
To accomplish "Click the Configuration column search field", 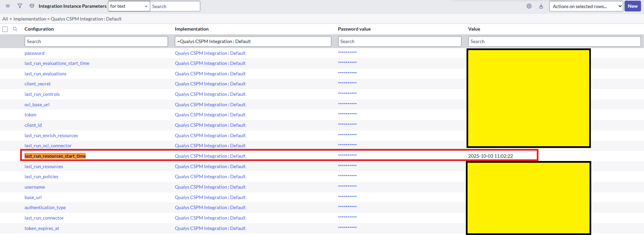I will (x=96, y=41).
